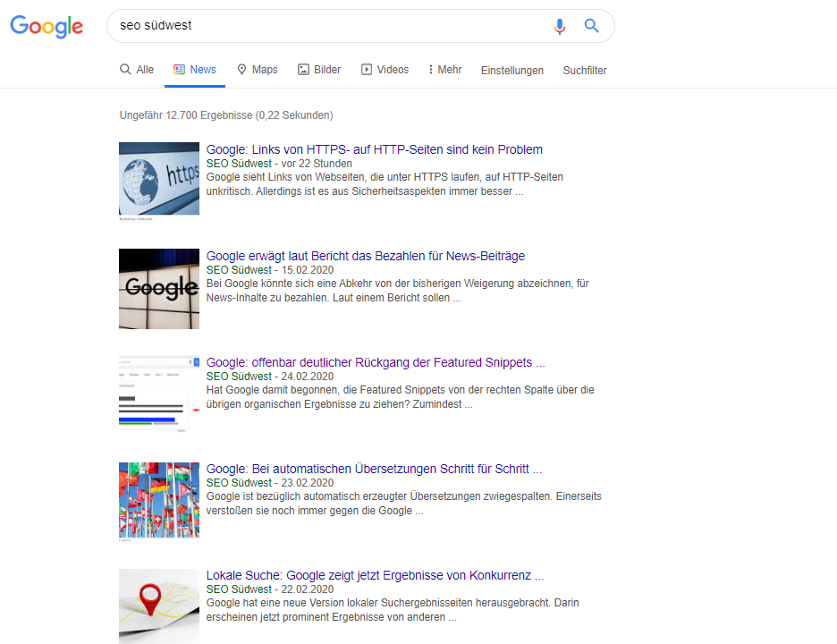Click the newspaper icon next to News

pyautogui.click(x=182, y=69)
